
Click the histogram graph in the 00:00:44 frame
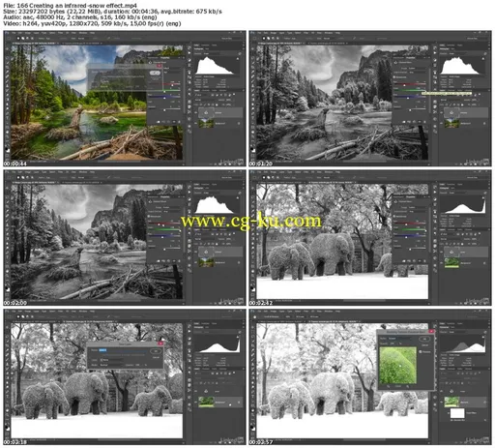tap(217, 66)
